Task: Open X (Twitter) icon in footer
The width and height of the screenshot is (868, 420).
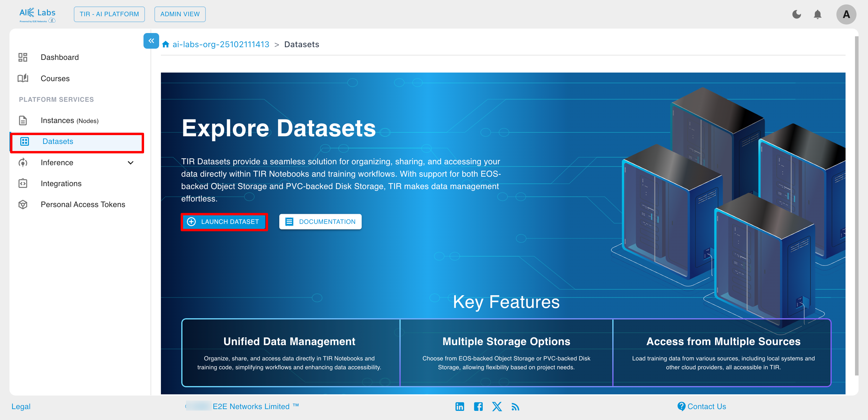Action: click(497, 406)
